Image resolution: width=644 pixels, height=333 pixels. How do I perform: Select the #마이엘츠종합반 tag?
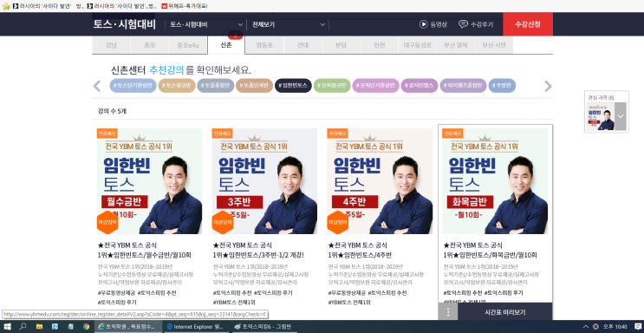(464, 86)
